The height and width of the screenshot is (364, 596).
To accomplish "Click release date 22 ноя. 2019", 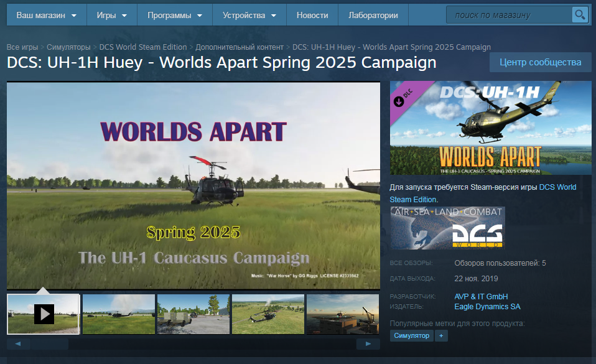I will tap(476, 279).
